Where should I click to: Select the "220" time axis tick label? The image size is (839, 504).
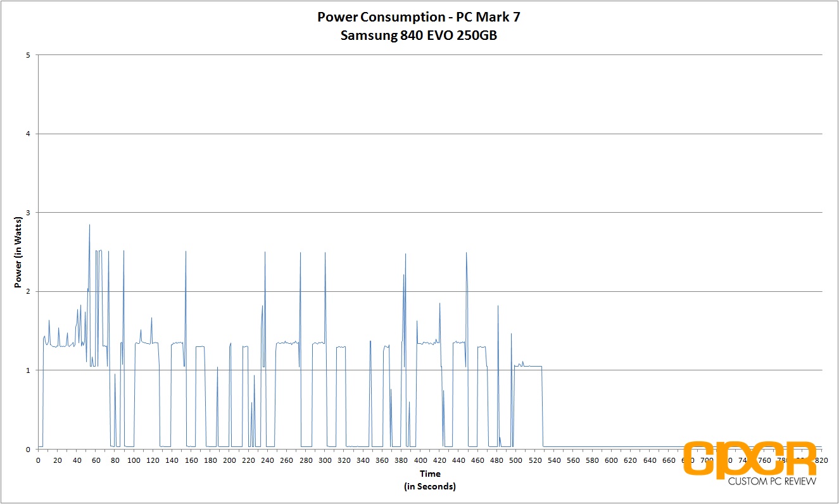248,460
